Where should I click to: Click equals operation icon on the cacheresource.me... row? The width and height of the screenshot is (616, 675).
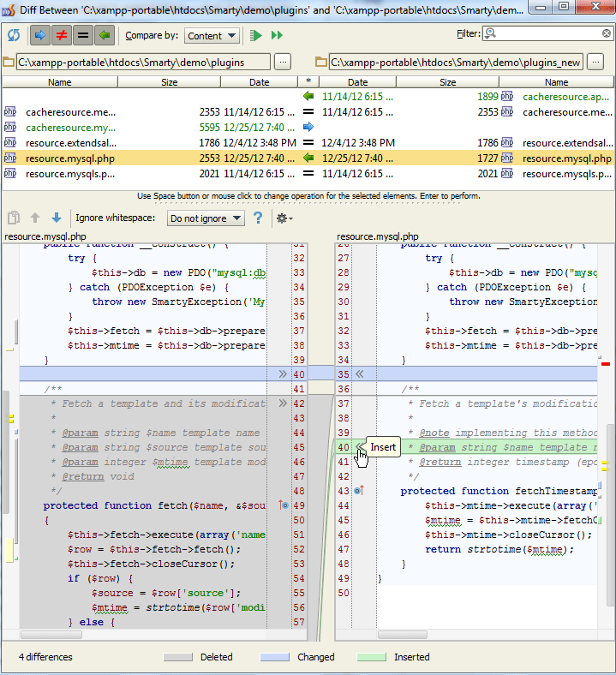point(308,112)
